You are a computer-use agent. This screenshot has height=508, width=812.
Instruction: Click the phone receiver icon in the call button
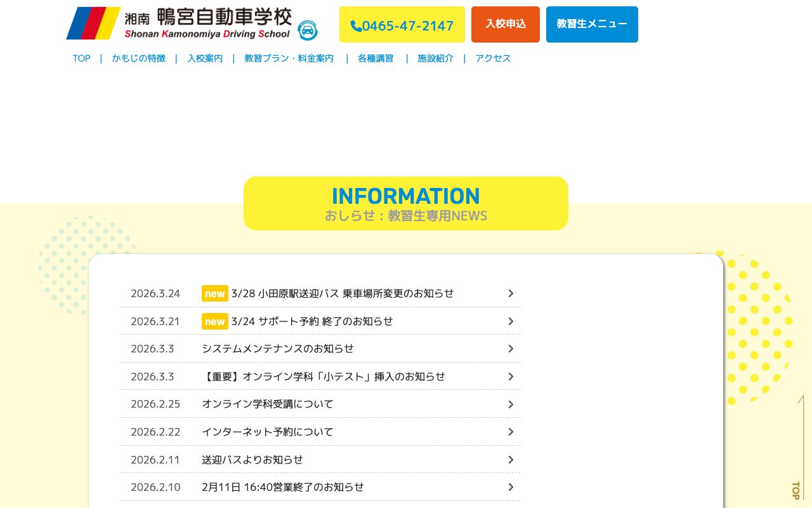[357, 25]
